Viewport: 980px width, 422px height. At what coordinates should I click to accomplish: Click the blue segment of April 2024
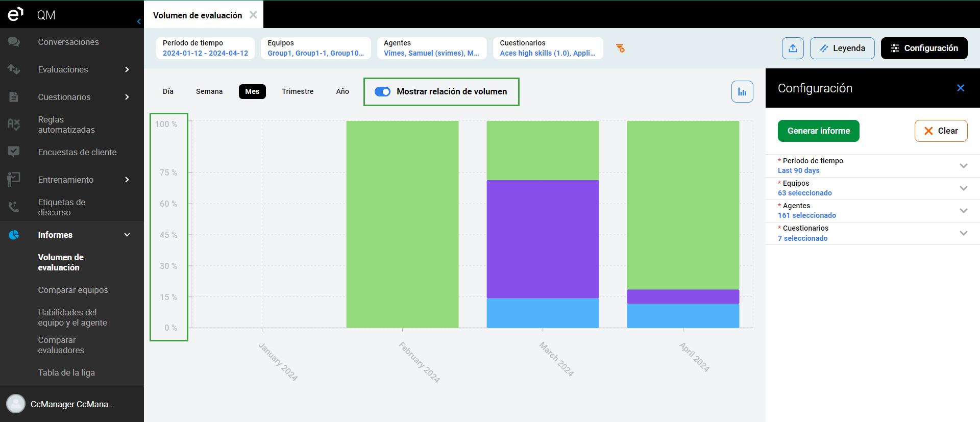pyautogui.click(x=683, y=315)
